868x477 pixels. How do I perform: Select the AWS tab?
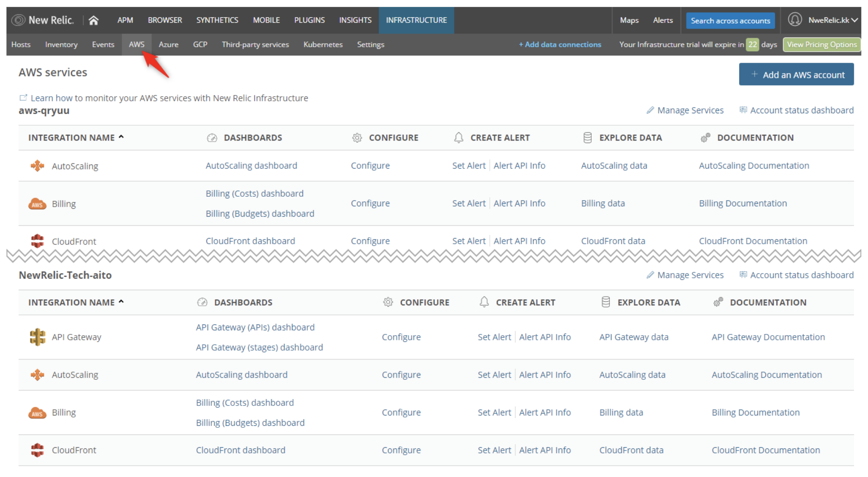point(137,44)
